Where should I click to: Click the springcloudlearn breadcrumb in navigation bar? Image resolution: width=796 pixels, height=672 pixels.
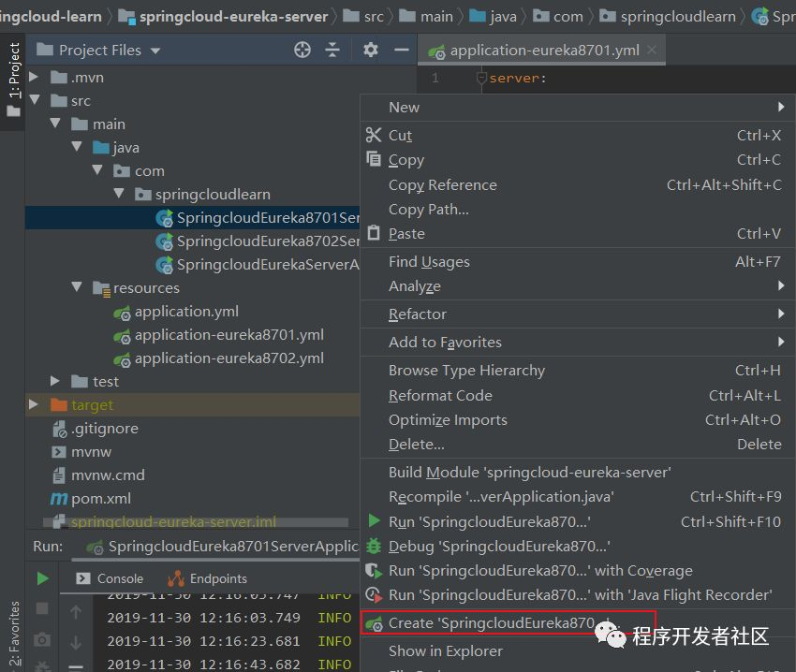(668, 17)
